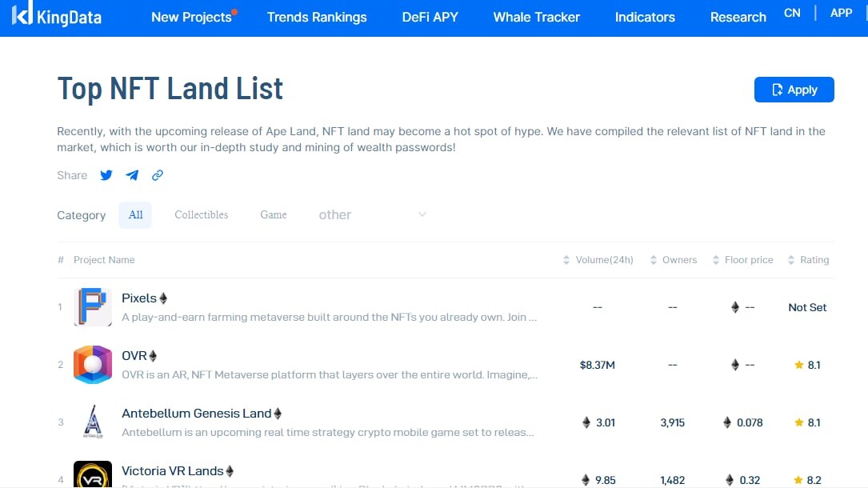Share list via Telegram icon
The width and height of the screenshot is (868, 488).
(x=132, y=175)
